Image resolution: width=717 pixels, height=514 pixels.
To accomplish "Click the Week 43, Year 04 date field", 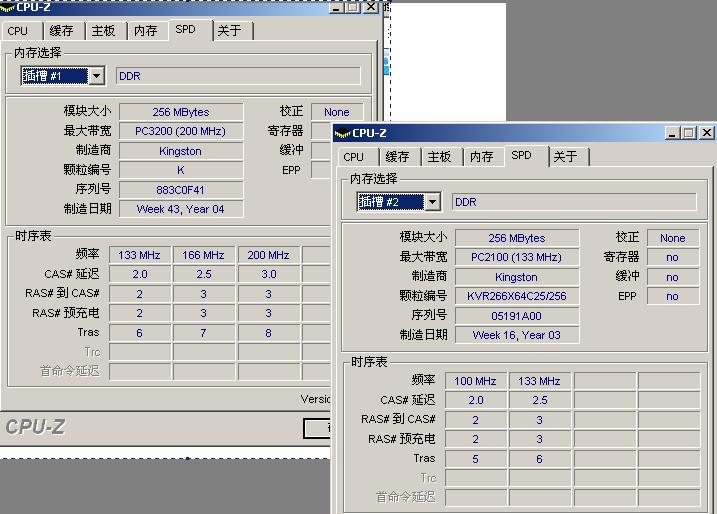I will click(181, 209).
